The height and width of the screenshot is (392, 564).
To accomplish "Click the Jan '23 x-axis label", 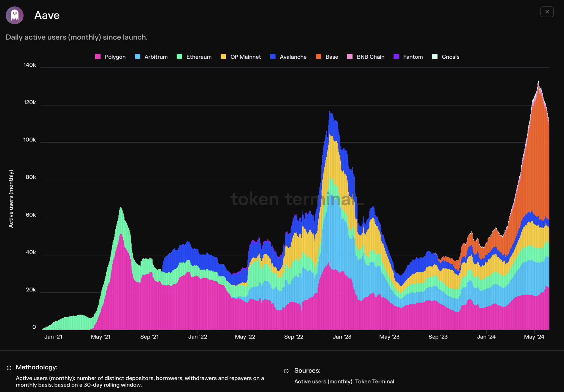I will click(x=342, y=337).
